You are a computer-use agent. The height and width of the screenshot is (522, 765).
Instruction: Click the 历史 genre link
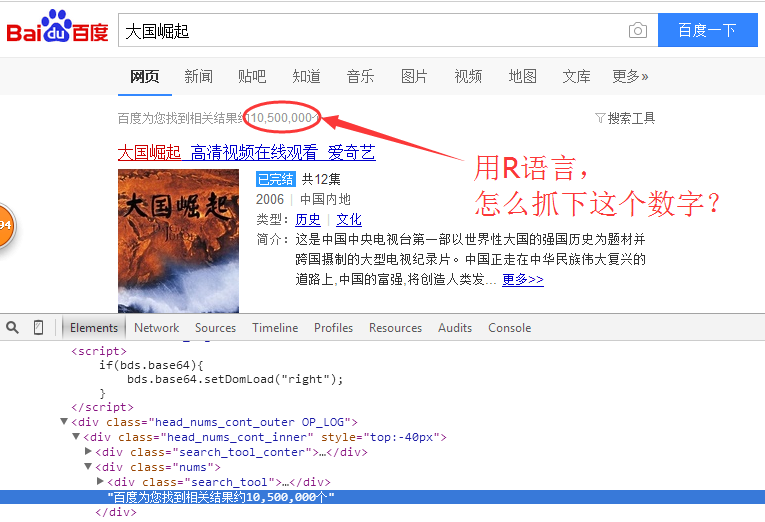[x=308, y=220]
